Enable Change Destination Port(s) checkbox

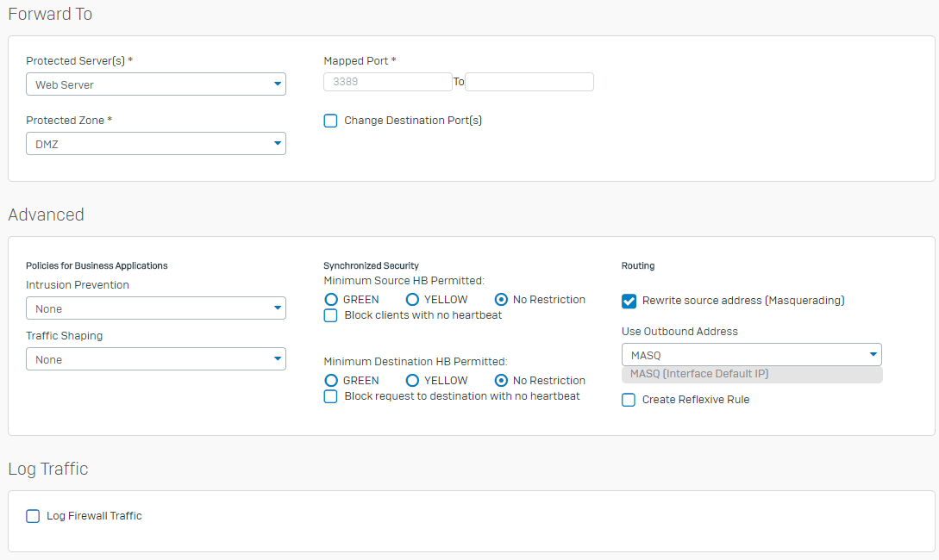330,121
